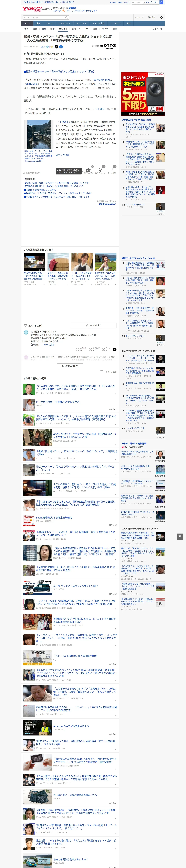This screenshot has height=868, width=186.
Task: Report the article via 記事に関する報告
Action: pyautogui.click(x=32, y=173)
